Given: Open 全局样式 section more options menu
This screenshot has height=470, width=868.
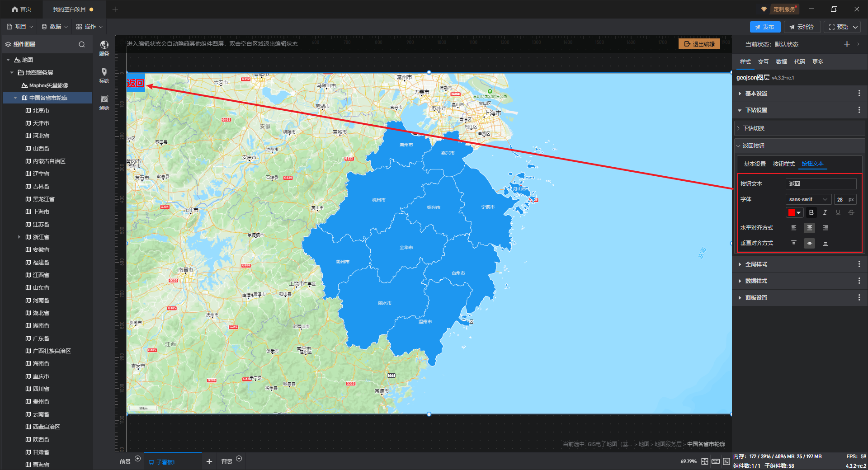Looking at the screenshot, I should (859, 264).
